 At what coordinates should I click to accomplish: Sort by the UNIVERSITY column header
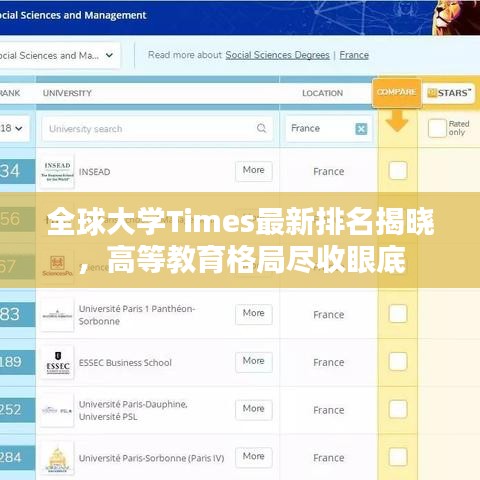coord(67,93)
